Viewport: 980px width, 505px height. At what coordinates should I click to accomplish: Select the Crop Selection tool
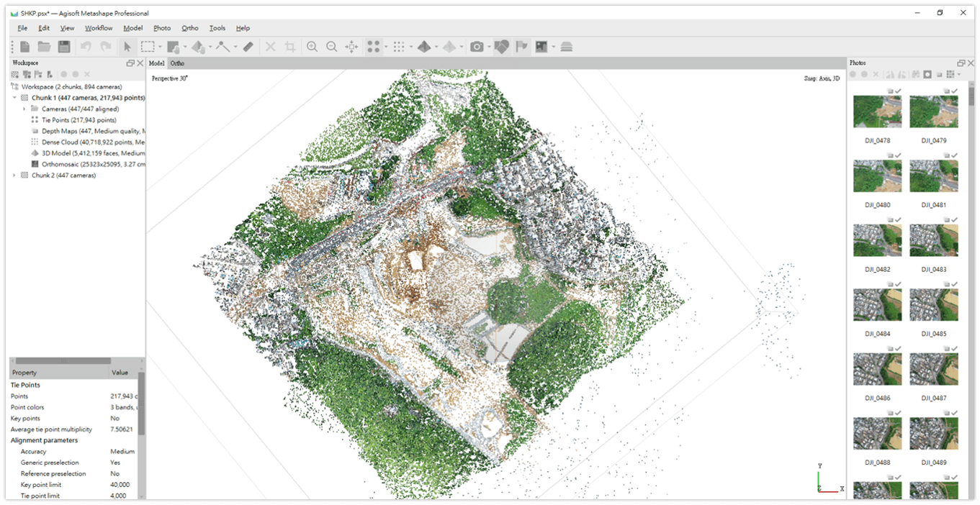click(290, 47)
